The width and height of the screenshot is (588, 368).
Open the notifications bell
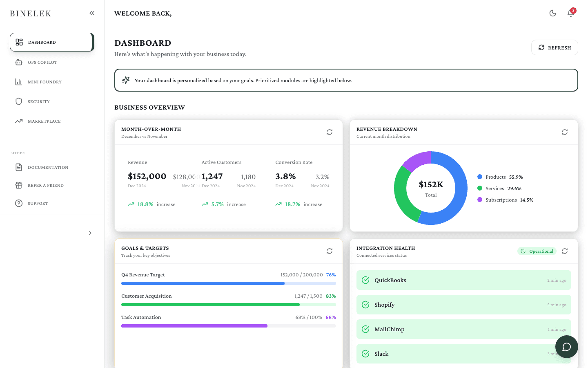tap(570, 13)
